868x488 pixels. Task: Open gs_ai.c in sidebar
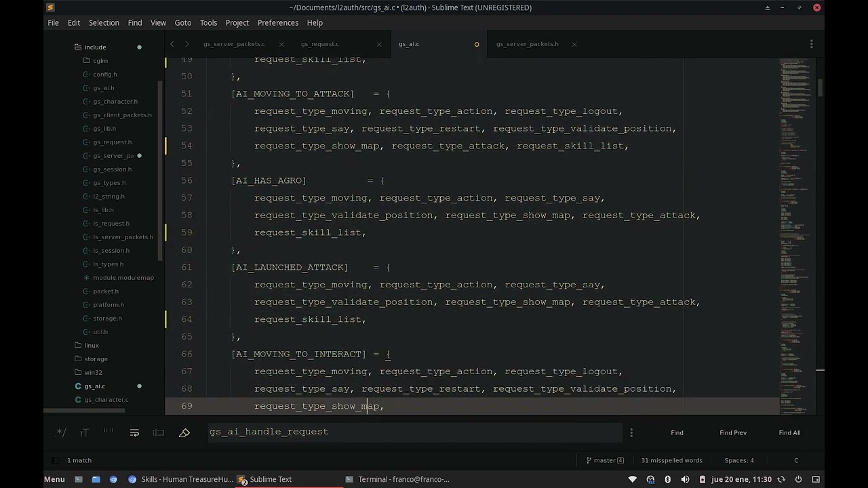(95, 386)
